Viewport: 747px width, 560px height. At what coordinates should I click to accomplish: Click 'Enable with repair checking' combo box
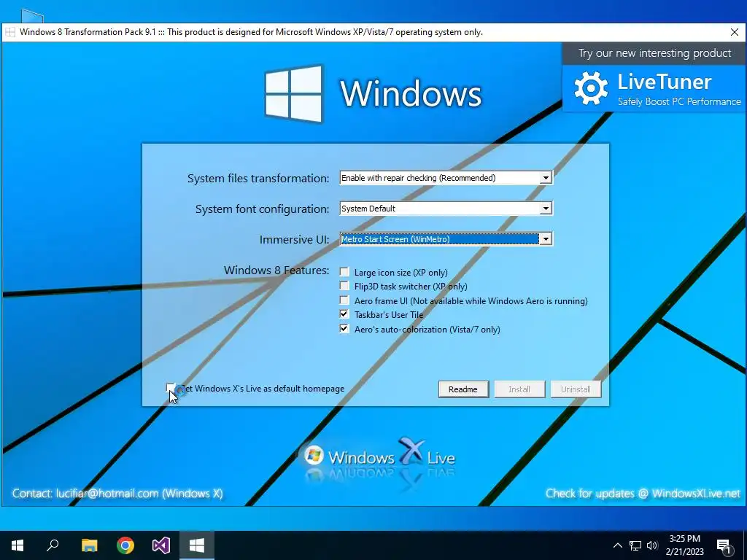tap(446, 178)
